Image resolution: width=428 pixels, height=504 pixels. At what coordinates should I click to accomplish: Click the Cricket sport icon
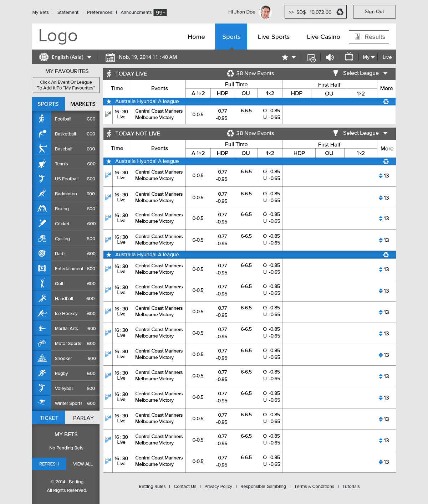point(42,223)
